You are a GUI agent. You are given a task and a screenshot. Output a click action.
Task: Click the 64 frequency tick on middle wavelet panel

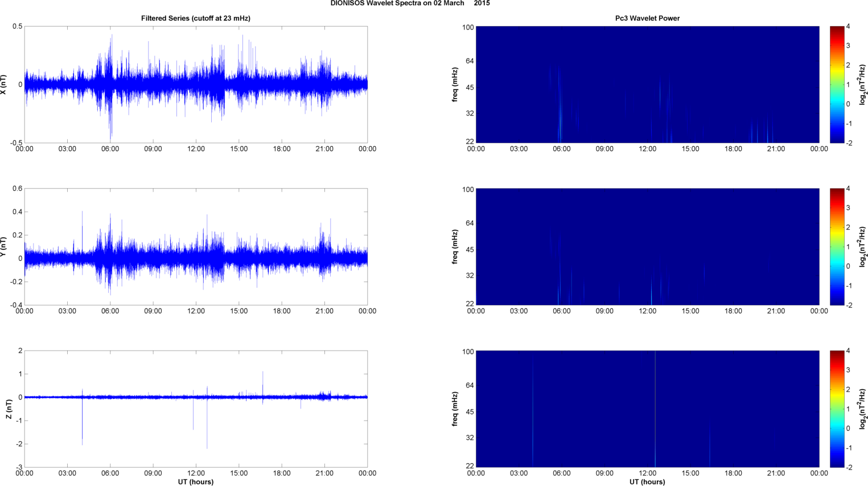[470, 223]
